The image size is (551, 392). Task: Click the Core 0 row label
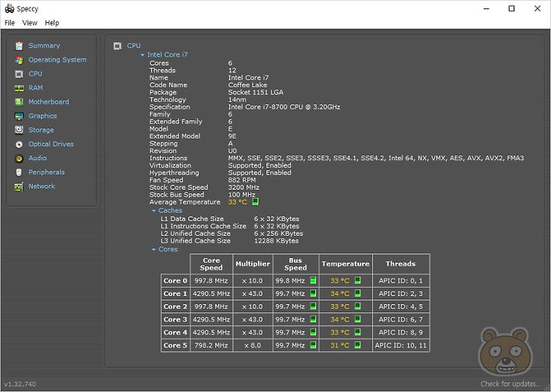point(175,280)
